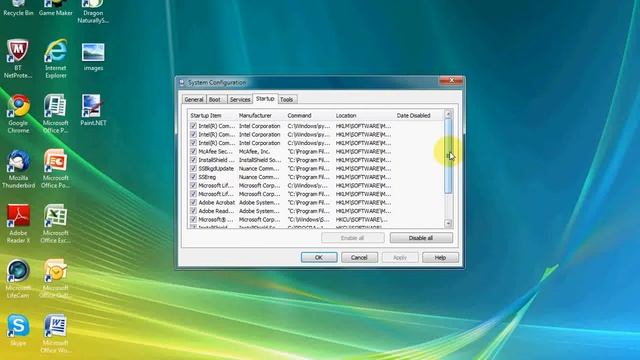Select the Startup tab
Image resolution: width=640 pixels, height=360 pixels.
(x=265, y=99)
